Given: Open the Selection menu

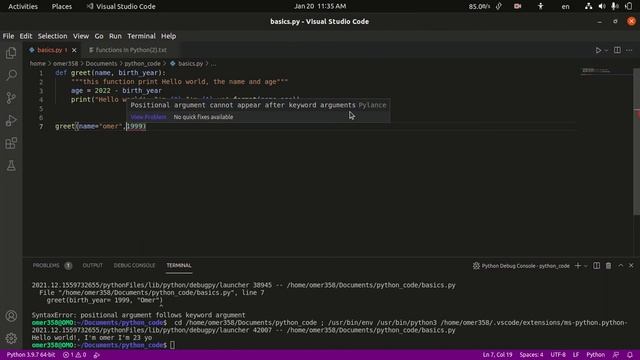Looking at the screenshot, I should pos(52,36).
